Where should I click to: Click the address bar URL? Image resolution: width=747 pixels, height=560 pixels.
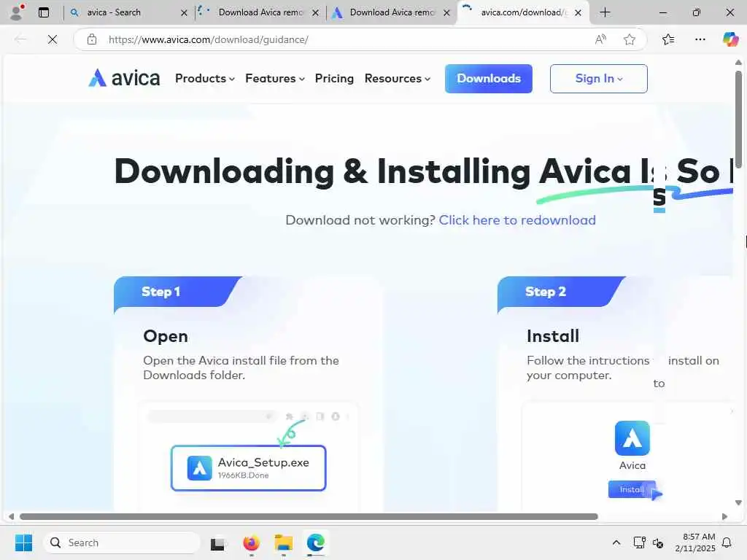[x=208, y=39]
